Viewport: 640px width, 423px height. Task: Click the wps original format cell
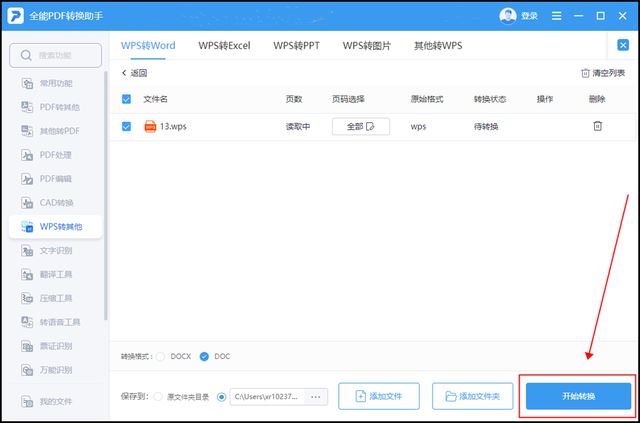click(x=418, y=127)
